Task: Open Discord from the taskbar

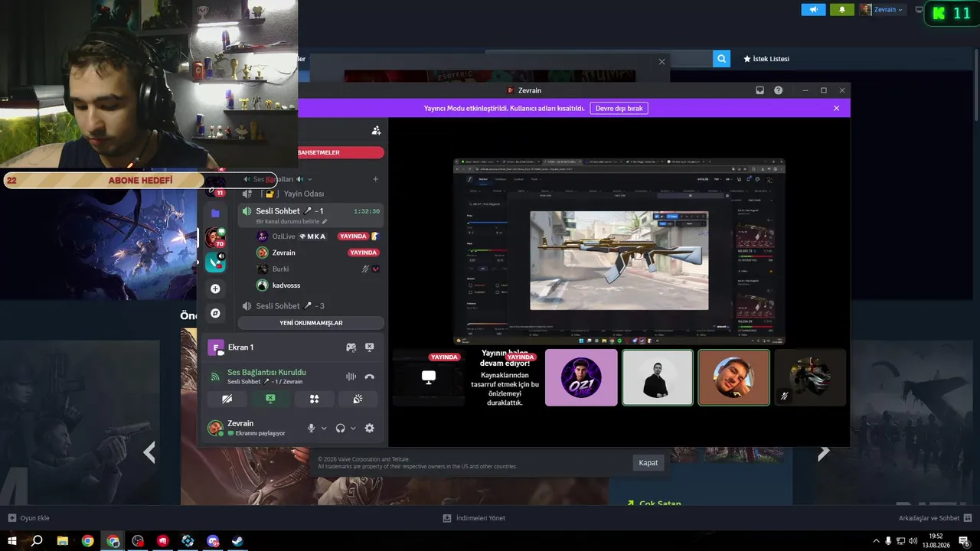Action: pos(213,541)
